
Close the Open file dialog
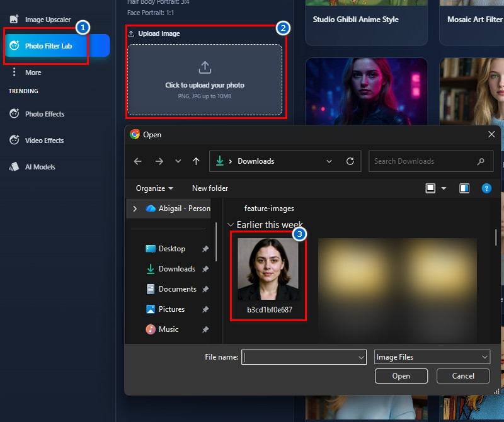point(491,134)
